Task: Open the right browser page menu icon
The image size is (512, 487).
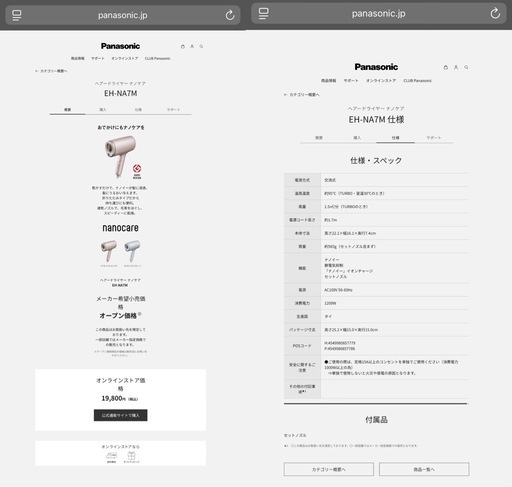Action: coord(263,13)
